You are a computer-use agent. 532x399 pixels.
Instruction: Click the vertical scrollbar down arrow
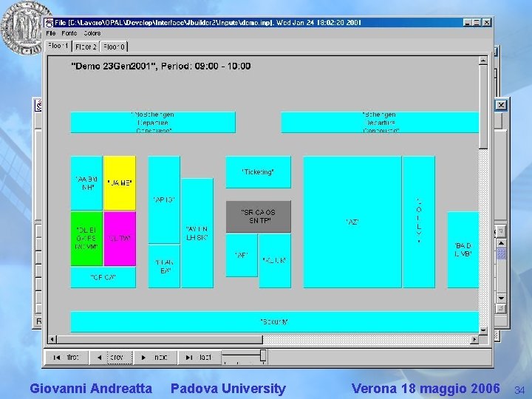point(483,330)
